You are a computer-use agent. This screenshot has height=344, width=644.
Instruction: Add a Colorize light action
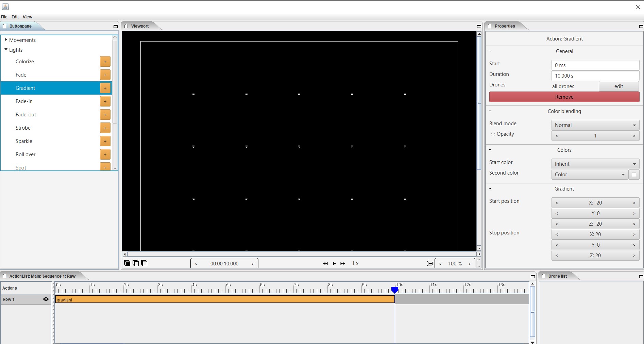point(105,62)
